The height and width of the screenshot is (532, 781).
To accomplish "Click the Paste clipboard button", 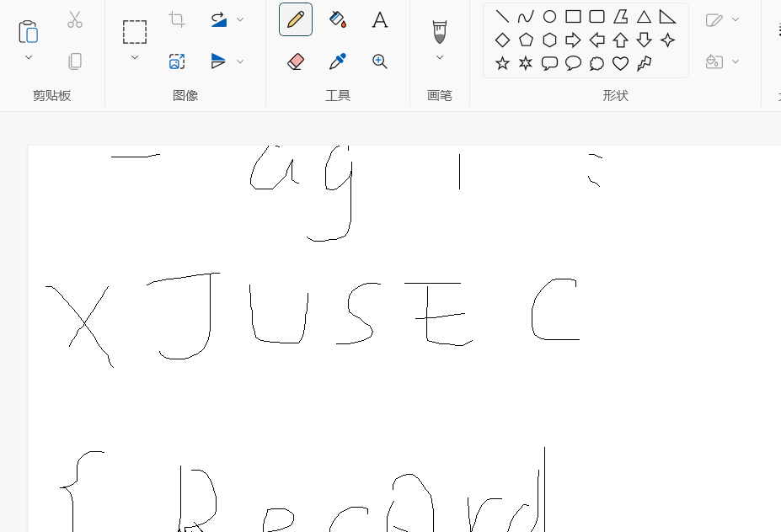I will pos(28,31).
